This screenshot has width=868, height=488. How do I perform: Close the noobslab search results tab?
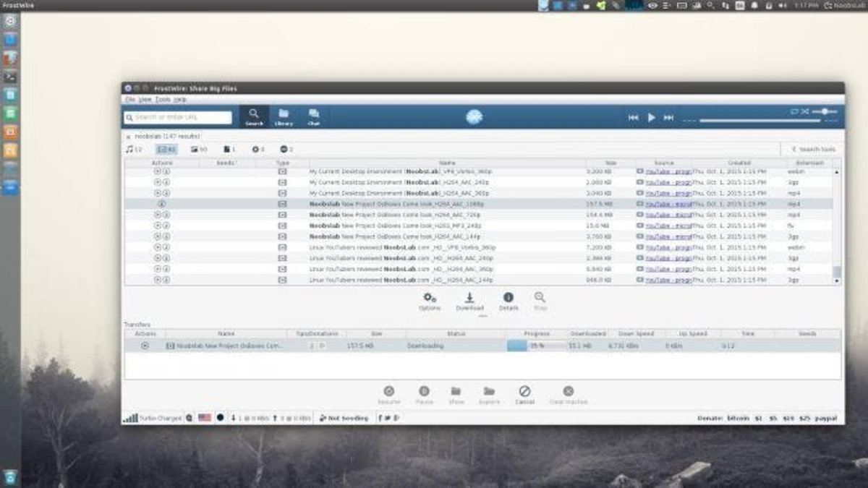click(129, 136)
